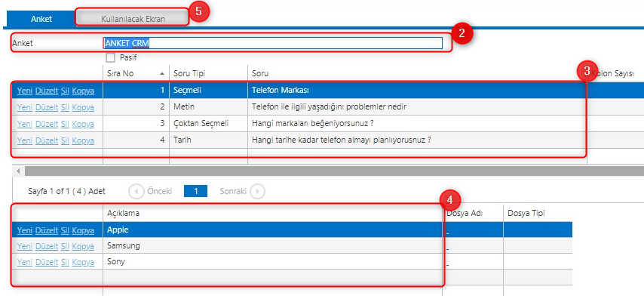Click the Dosya Tipi column header
Screen dimensions: 644x296
[x=538, y=213]
